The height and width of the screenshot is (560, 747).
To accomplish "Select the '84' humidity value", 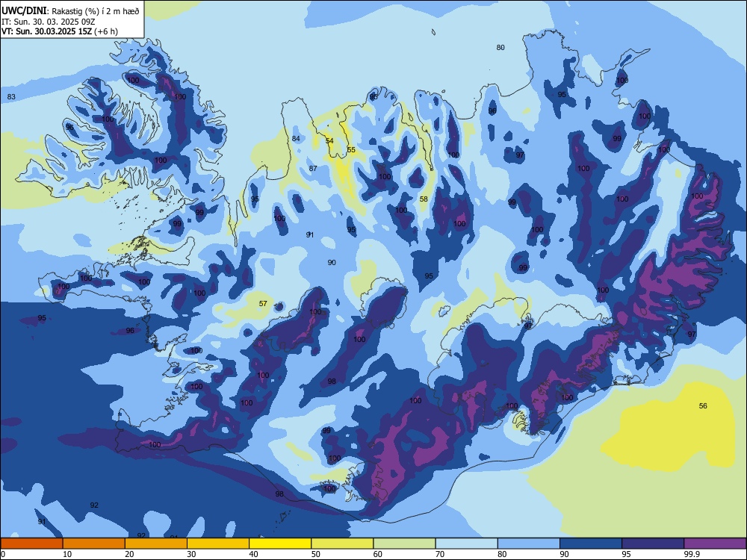I will point(296,139).
